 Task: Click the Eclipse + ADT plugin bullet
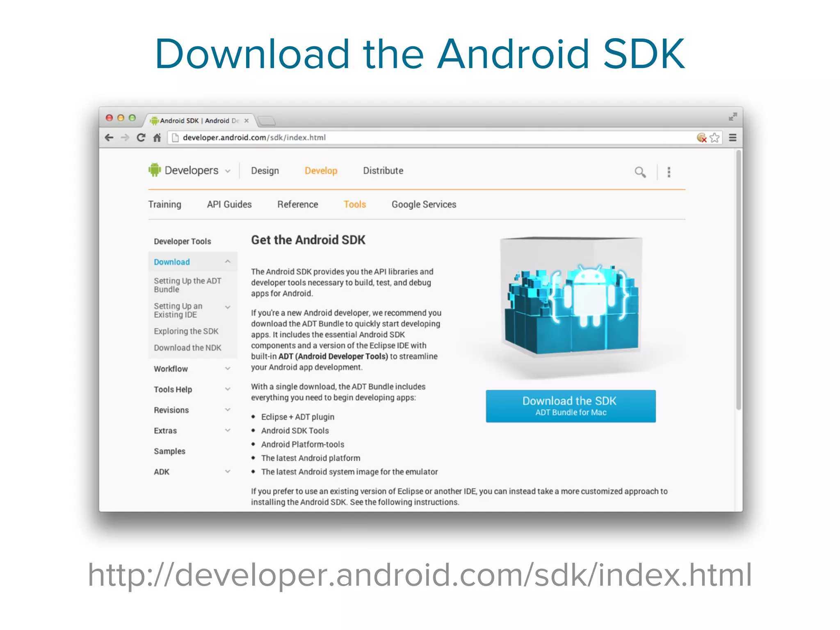298,417
